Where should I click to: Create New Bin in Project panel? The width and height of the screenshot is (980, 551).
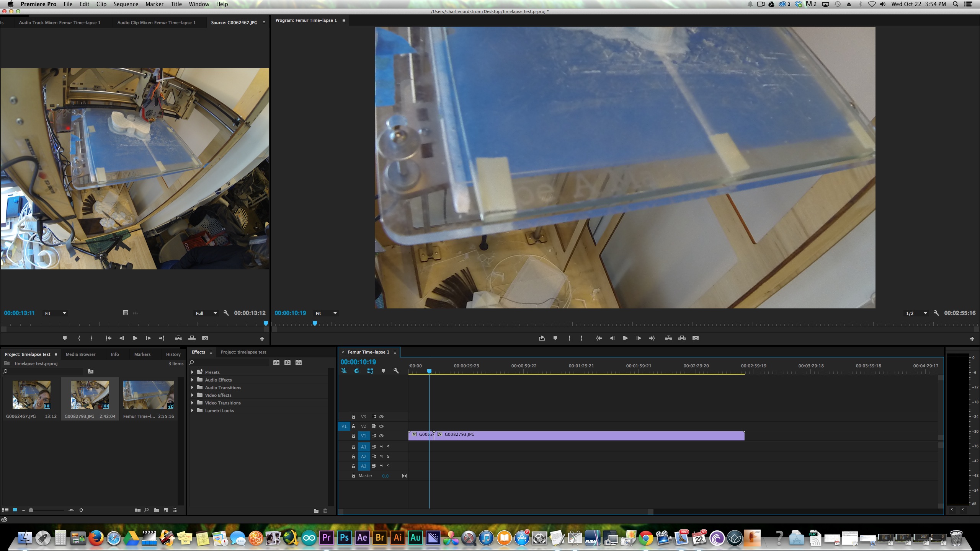point(157,510)
